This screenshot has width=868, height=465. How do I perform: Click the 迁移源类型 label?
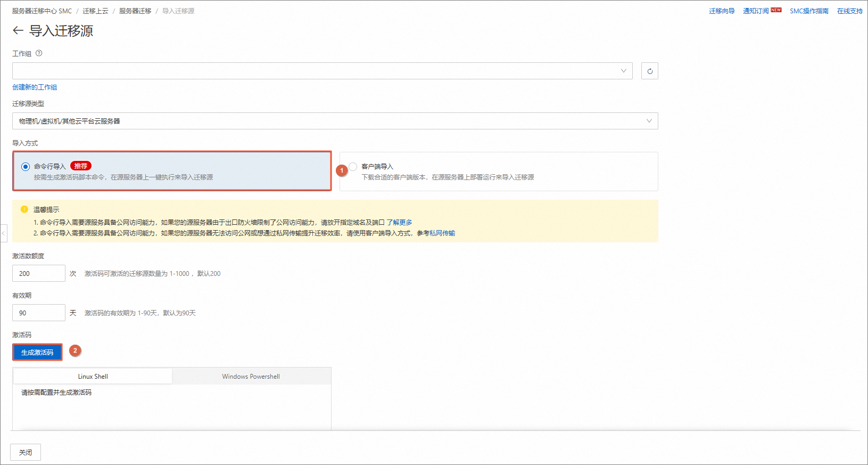click(x=28, y=104)
